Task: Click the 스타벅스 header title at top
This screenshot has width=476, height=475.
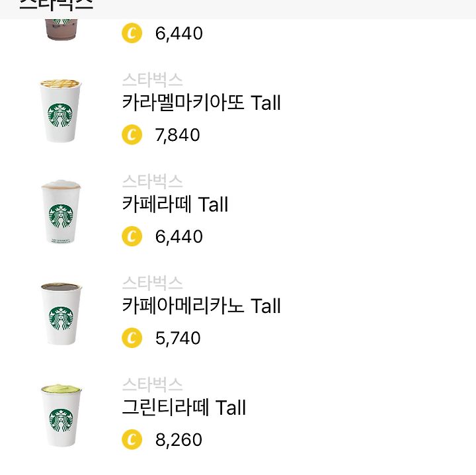Action: (x=56, y=5)
